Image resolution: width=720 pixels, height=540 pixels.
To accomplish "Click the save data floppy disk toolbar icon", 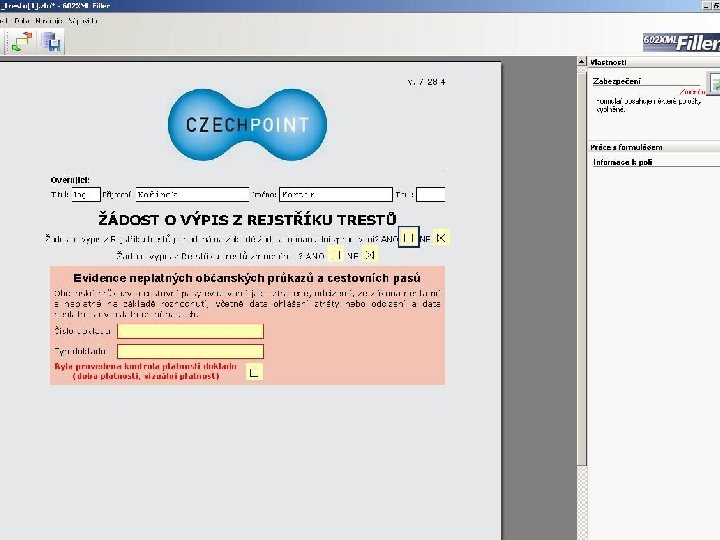I will click(x=51, y=42).
